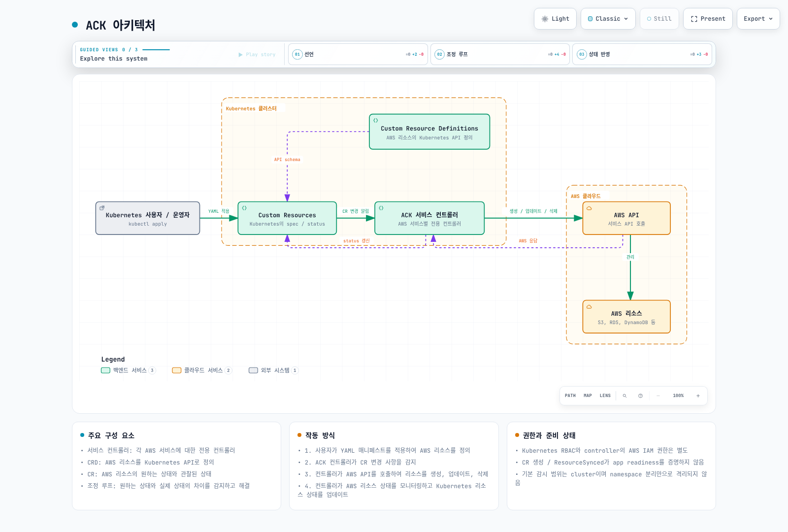Open the help question-mark icon
Viewport: 788px width, 532px height.
click(640, 396)
